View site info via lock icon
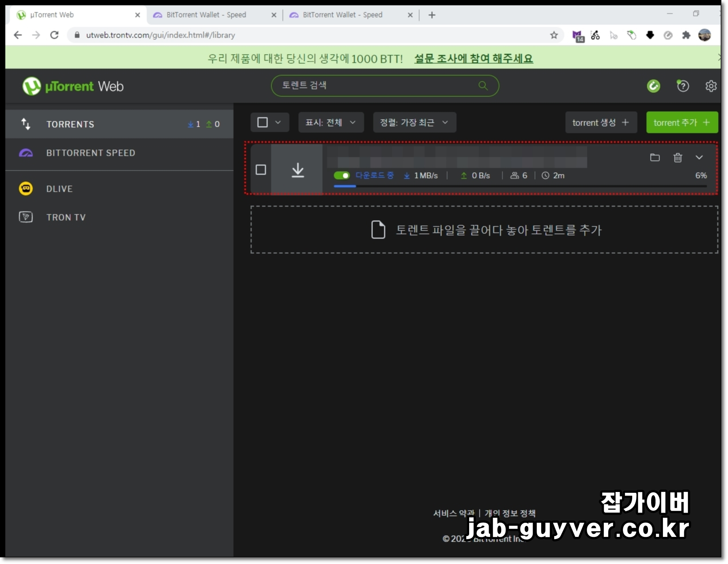The height and width of the screenshot is (564, 728). point(77,35)
